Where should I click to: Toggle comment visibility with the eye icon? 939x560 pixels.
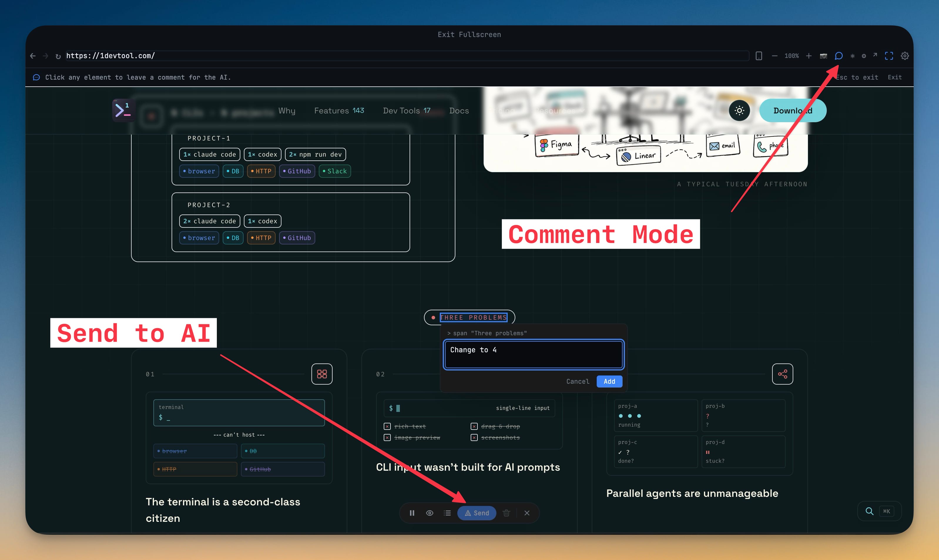point(429,513)
